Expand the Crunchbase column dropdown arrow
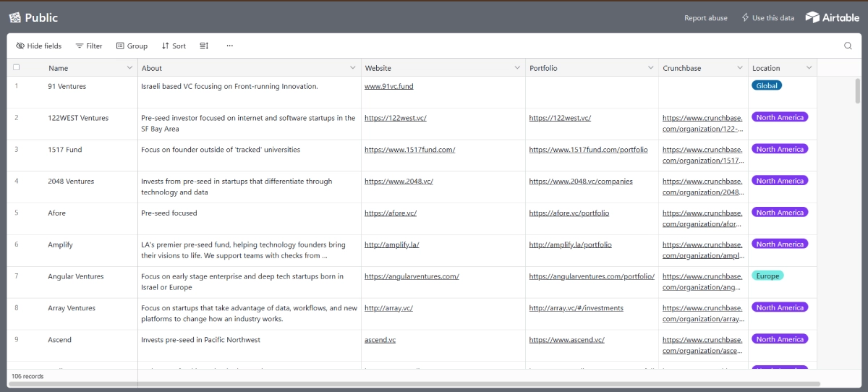The height and width of the screenshot is (392, 868). click(740, 68)
